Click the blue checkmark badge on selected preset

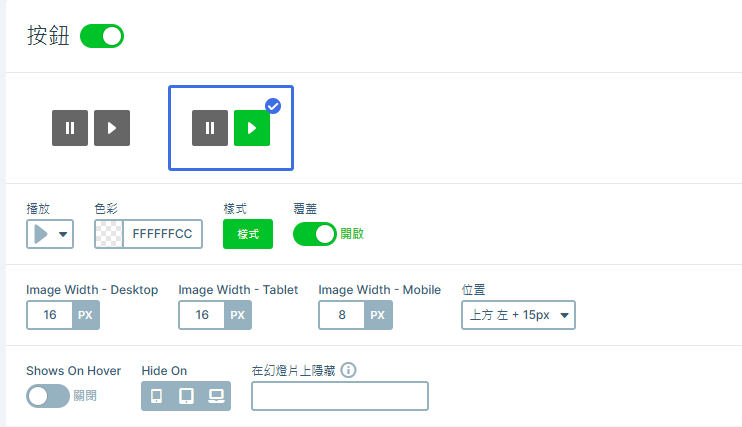pyautogui.click(x=273, y=106)
